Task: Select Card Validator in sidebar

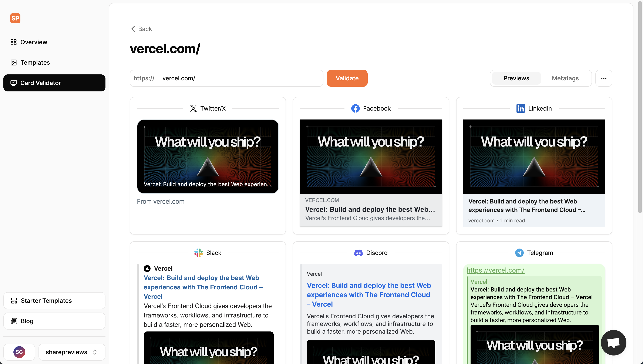Action: [54, 83]
